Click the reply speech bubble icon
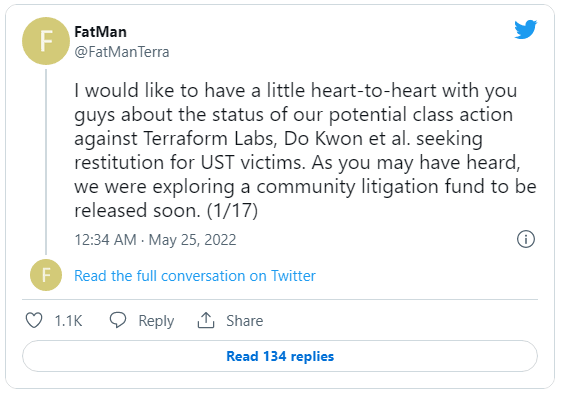The image size is (566, 393). coord(118,320)
